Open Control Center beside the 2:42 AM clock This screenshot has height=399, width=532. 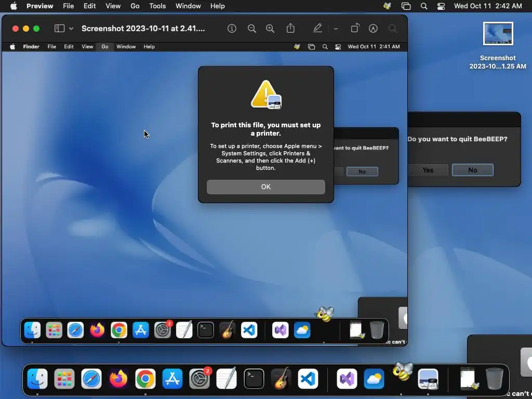(441, 6)
